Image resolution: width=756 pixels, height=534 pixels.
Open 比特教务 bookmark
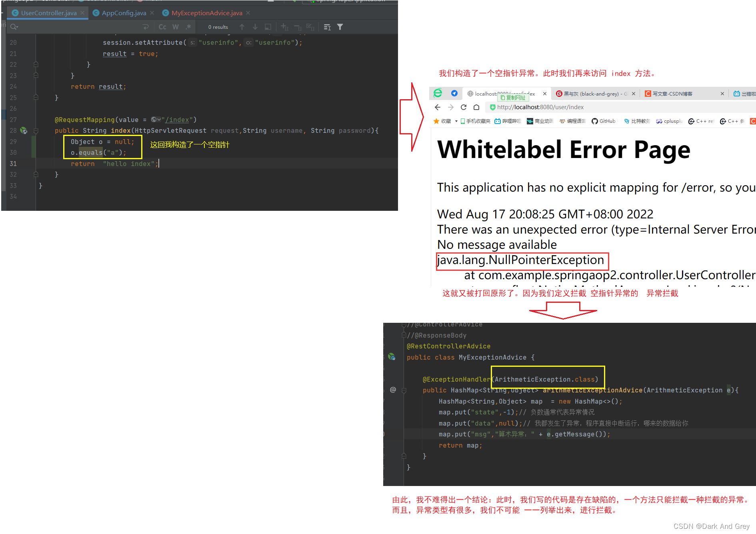637,121
